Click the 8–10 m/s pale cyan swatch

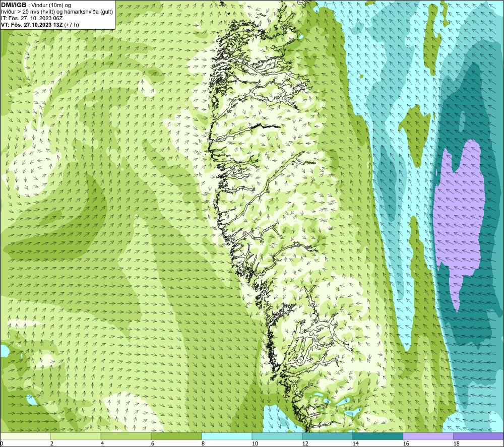(227, 436)
